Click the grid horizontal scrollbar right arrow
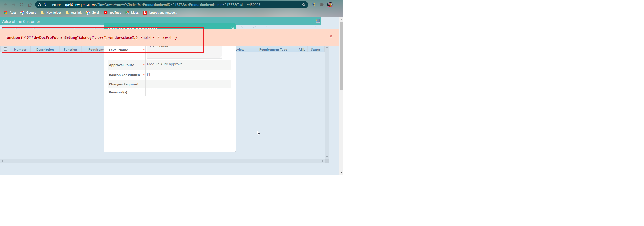Screen dimensions: 644x226 323,161
